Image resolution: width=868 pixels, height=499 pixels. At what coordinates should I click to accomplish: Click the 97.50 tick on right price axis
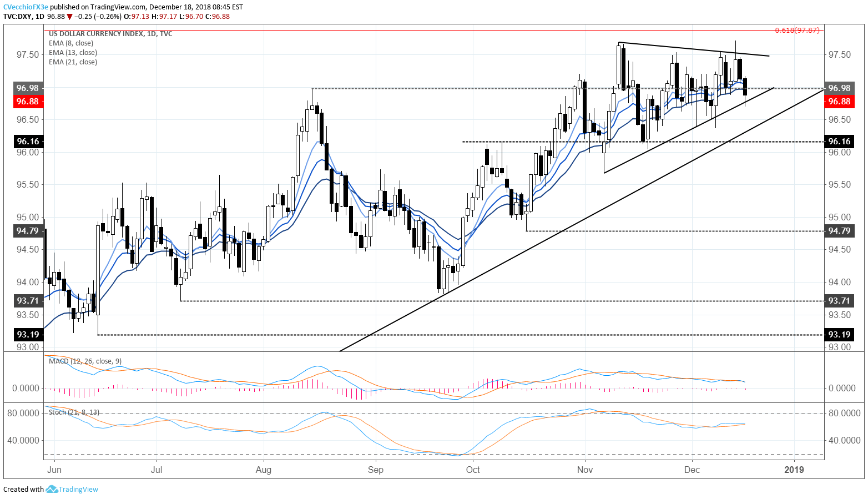[839, 54]
